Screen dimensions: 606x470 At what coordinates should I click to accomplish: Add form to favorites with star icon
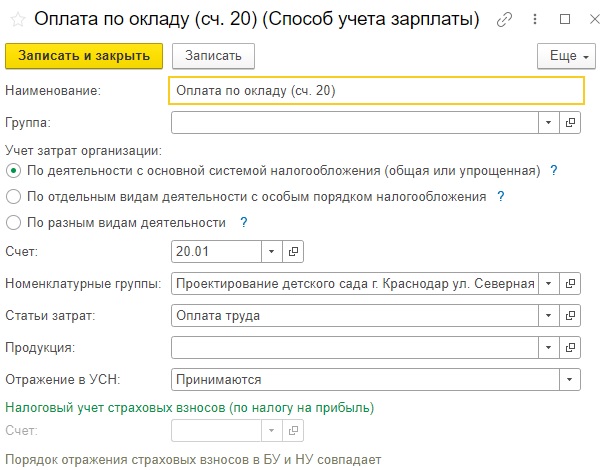click(x=17, y=19)
